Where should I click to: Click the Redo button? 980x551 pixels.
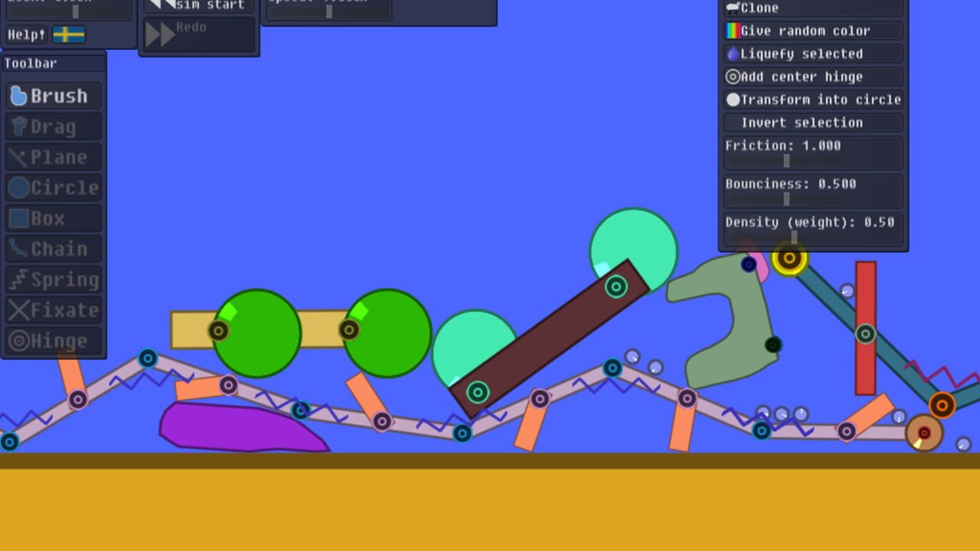pos(199,34)
